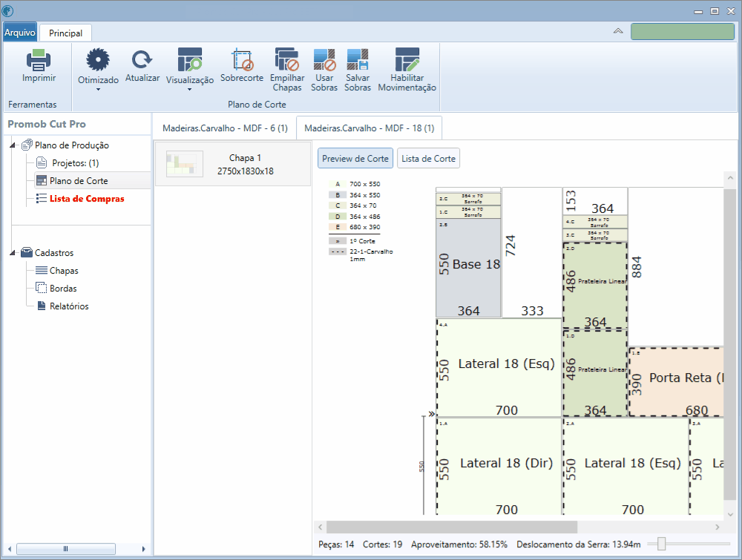Screen dimensions: 742x560
Task: Open Relatórios under Cadastros
Action: click(69, 306)
